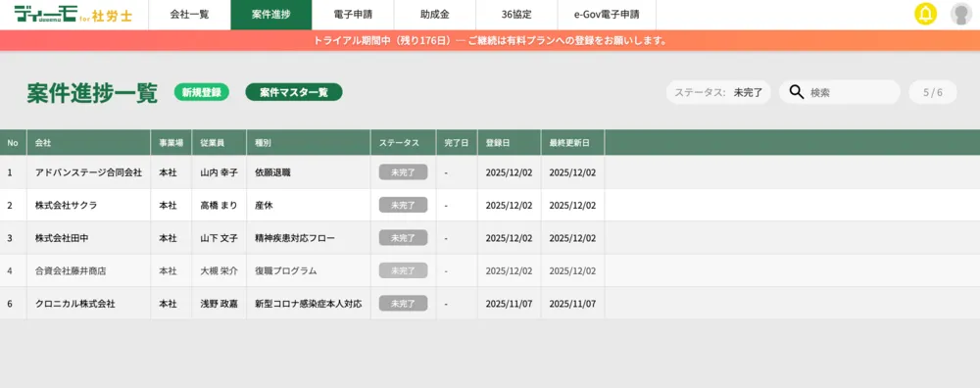Select company 株式会社サクラ
Screen dimensions: 980x388
pos(67,205)
